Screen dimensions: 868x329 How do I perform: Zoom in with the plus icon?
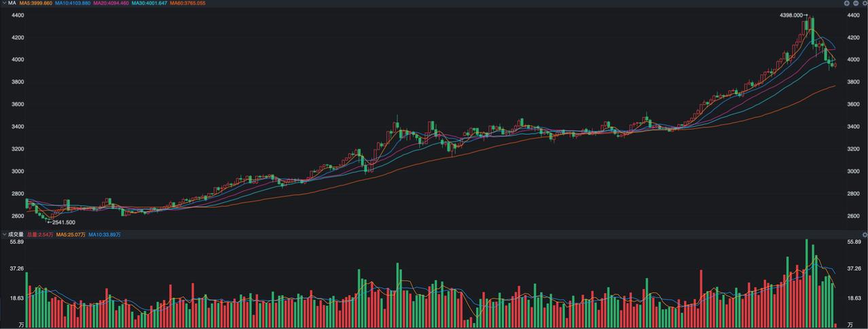(x=847, y=3)
